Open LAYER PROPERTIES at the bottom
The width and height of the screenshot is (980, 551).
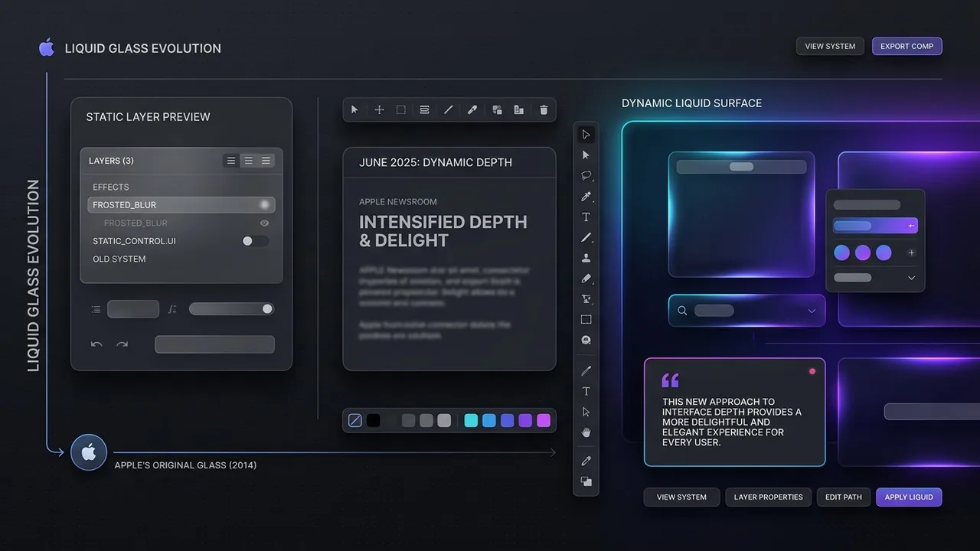[768, 497]
